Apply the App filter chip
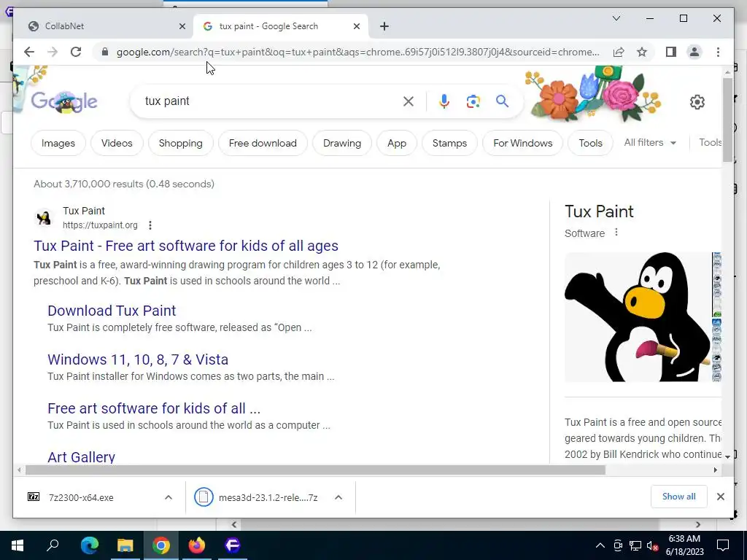 pyautogui.click(x=397, y=143)
